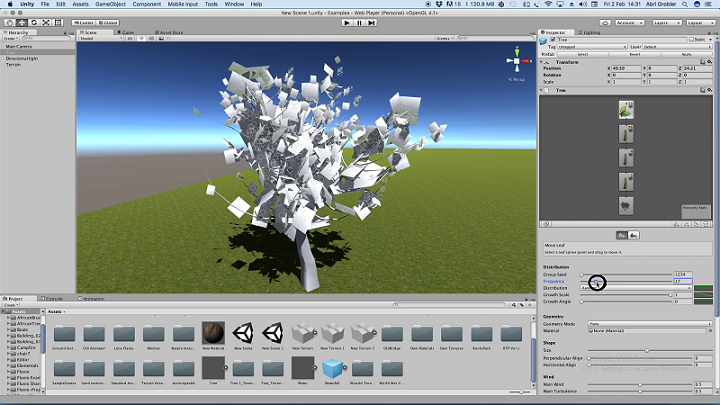Click the Add Branch Group icon
Screen dimensions: 720x405
tap(686, 225)
